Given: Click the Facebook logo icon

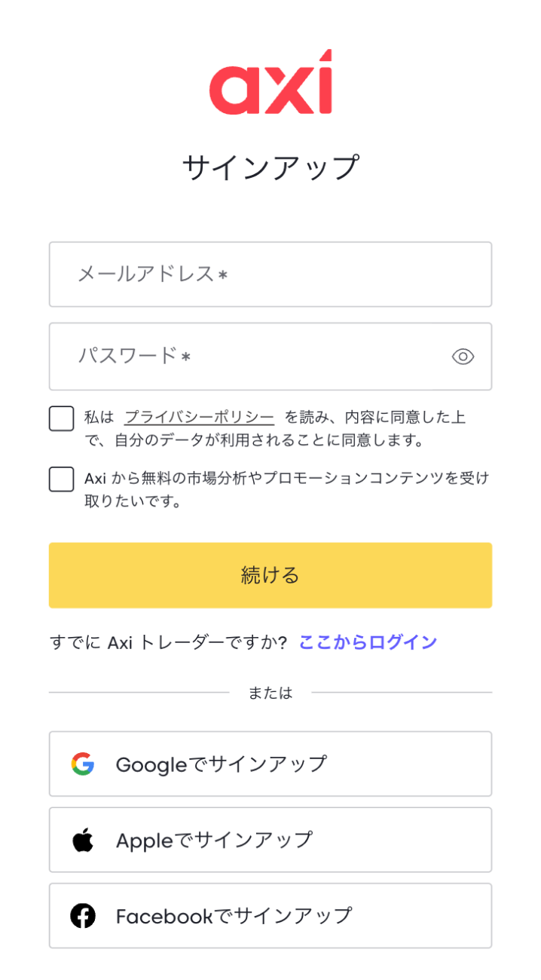Looking at the screenshot, I should (x=83, y=916).
